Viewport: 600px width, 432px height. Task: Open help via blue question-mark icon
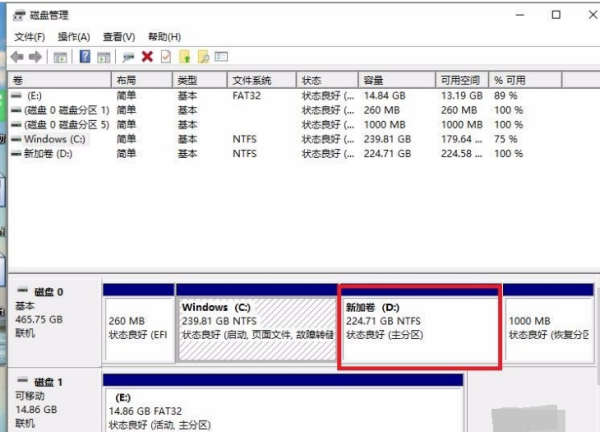[85, 57]
